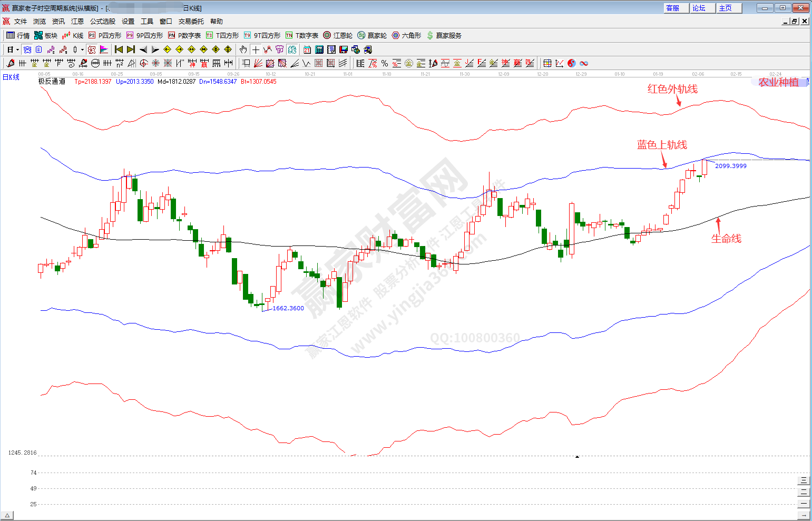812x521 pixels.
Task: Click the 日K线 label on chart
Action: tap(11, 77)
